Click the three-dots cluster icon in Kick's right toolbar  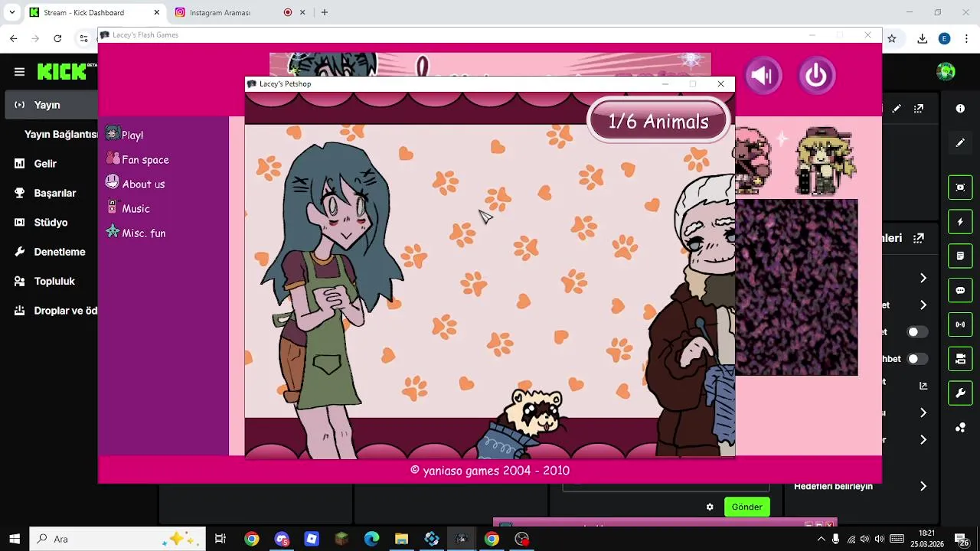pos(960,428)
